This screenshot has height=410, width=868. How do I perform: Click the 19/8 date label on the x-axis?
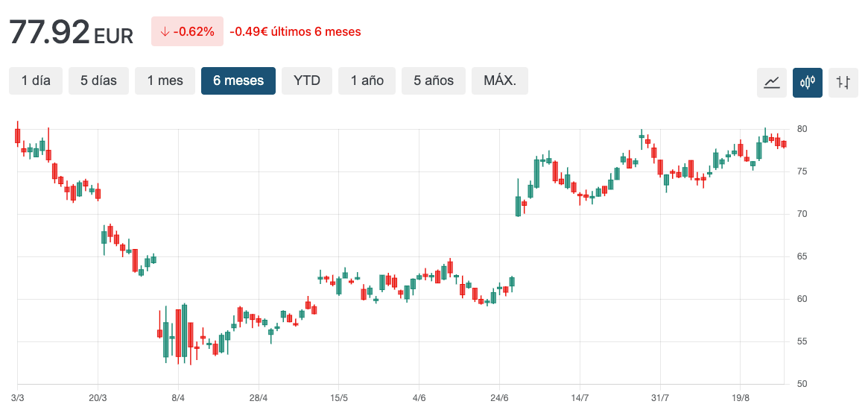pyautogui.click(x=741, y=397)
